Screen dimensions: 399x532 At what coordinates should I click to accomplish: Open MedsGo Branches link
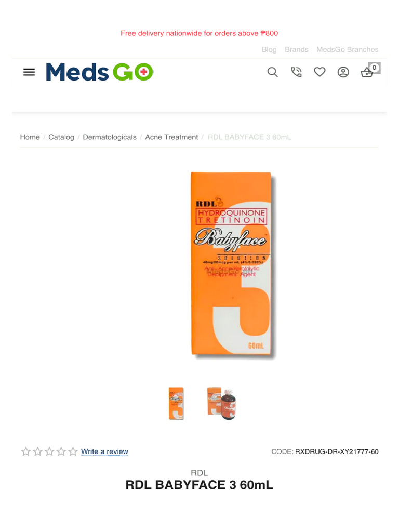point(348,49)
